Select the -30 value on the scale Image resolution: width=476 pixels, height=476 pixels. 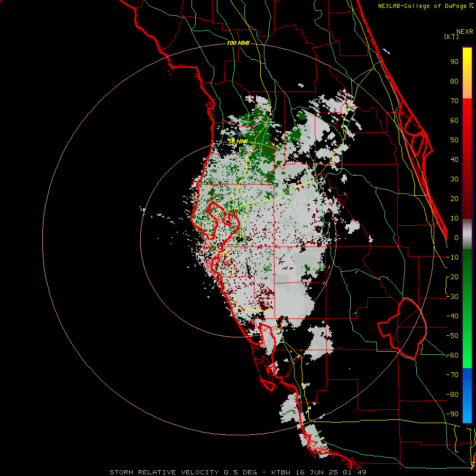[x=452, y=297]
